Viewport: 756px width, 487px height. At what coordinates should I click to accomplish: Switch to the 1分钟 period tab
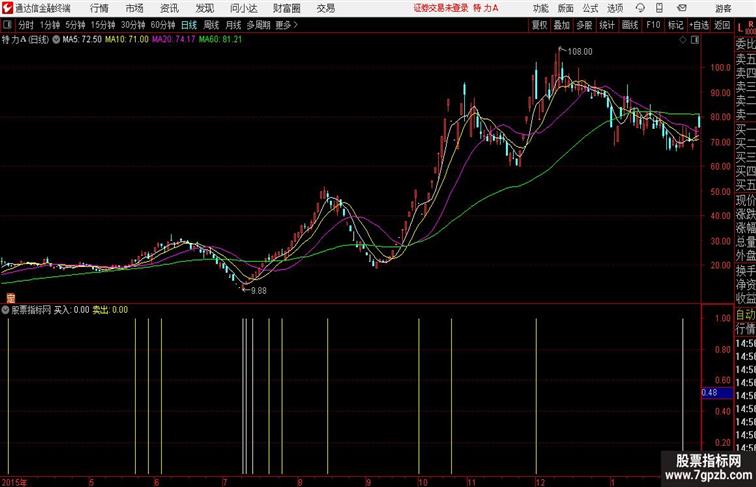(x=50, y=25)
